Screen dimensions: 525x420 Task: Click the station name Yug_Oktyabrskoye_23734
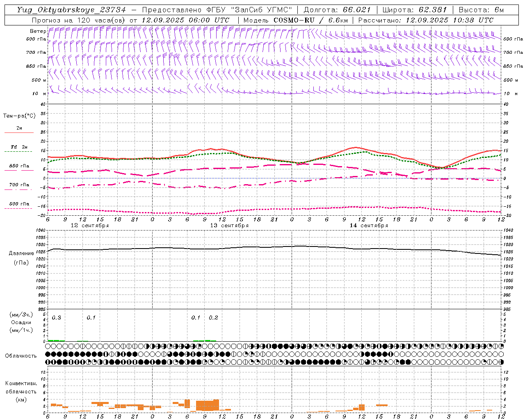tap(71, 10)
